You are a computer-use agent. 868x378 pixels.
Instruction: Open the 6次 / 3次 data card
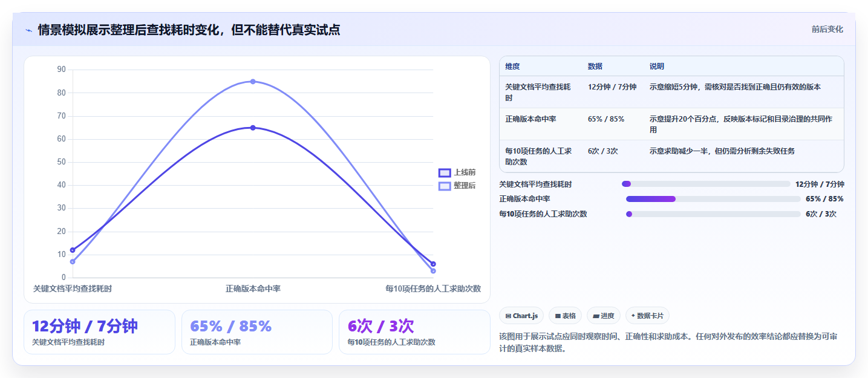[x=414, y=332]
